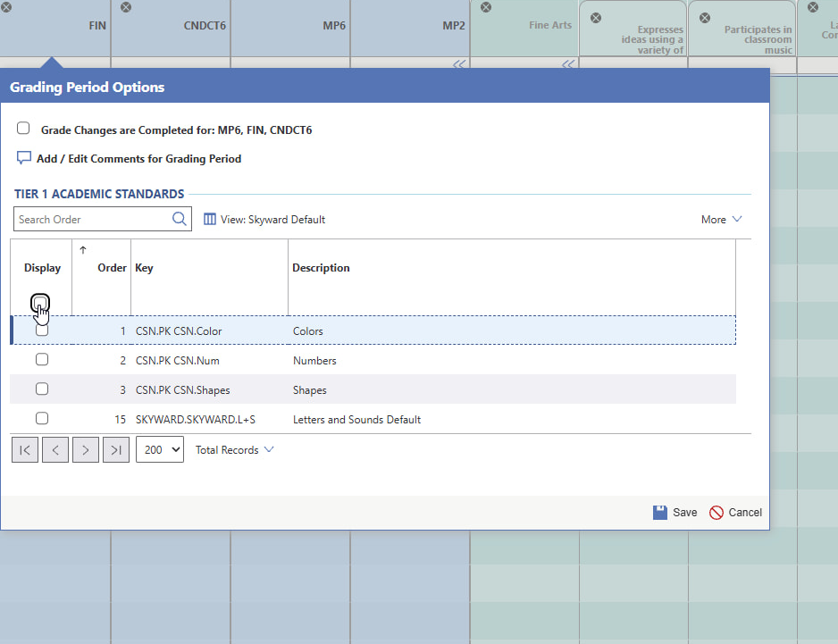The height and width of the screenshot is (644, 838).
Task: Check the Display box for Shapes row
Action: pos(42,389)
